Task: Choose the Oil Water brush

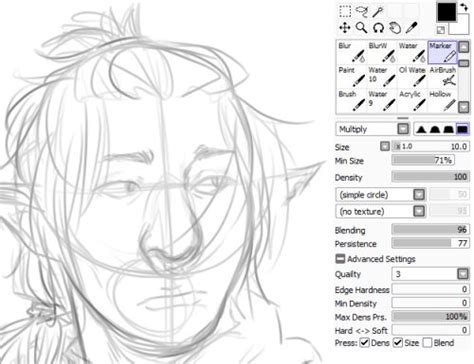Action: click(x=412, y=77)
